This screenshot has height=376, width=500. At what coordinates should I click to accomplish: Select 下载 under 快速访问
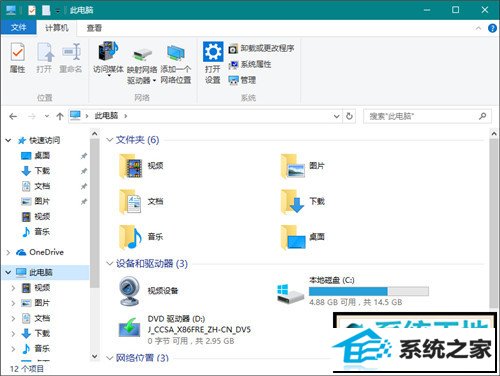click(x=42, y=171)
